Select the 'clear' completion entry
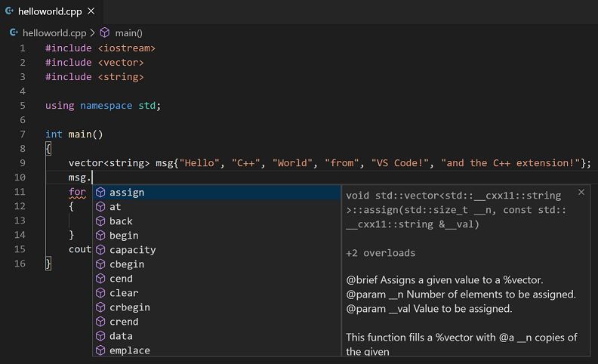The height and width of the screenshot is (364, 598). pyautogui.click(x=123, y=293)
